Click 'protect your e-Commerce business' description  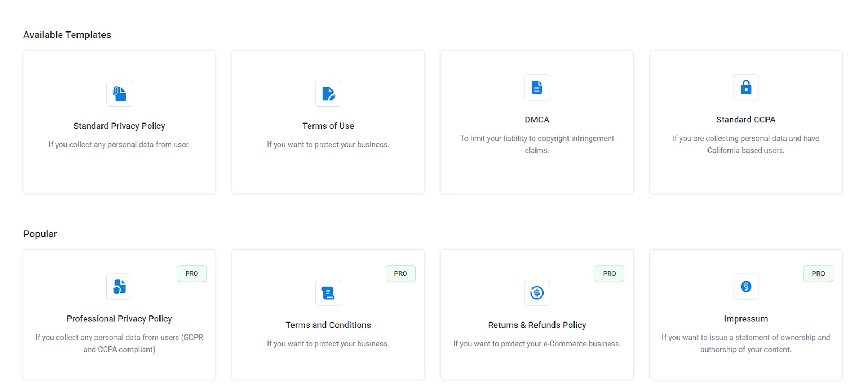click(537, 344)
